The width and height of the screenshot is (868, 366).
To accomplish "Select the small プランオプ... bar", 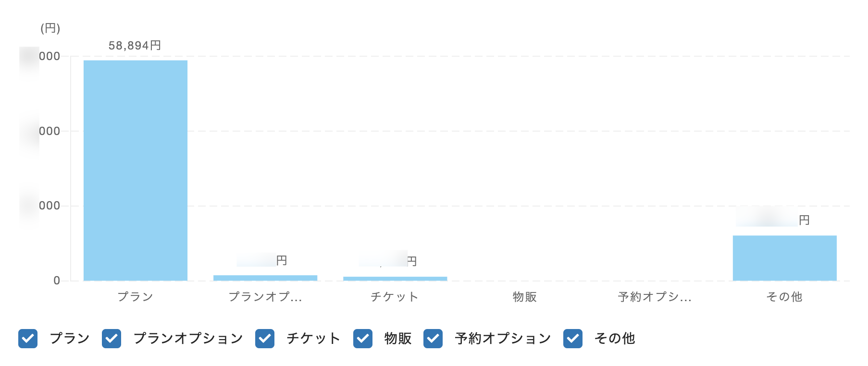I will 265,278.
